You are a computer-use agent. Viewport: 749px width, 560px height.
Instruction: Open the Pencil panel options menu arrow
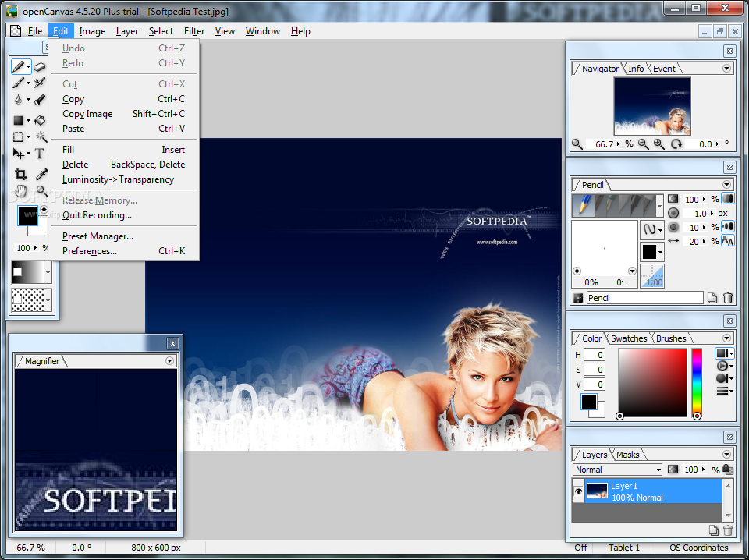click(726, 184)
